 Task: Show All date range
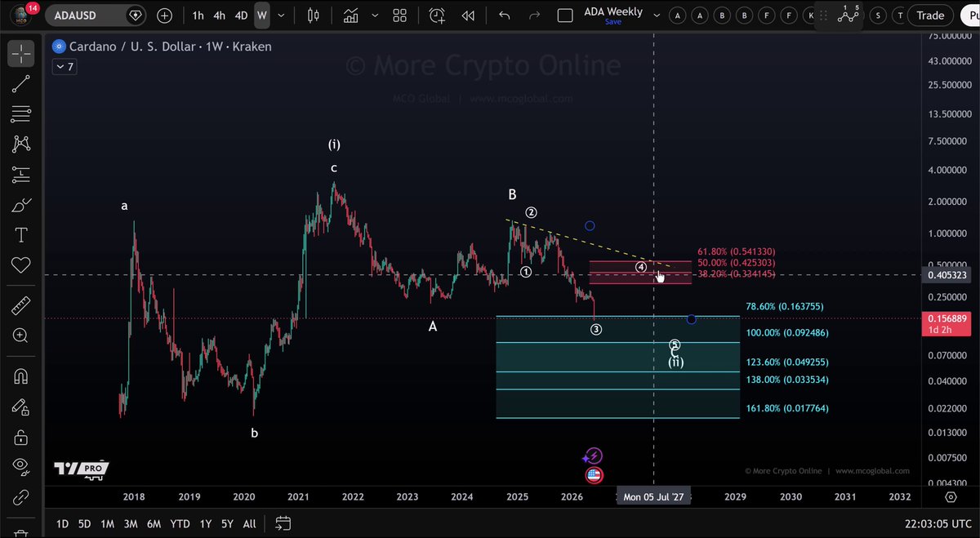click(x=249, y=523)
